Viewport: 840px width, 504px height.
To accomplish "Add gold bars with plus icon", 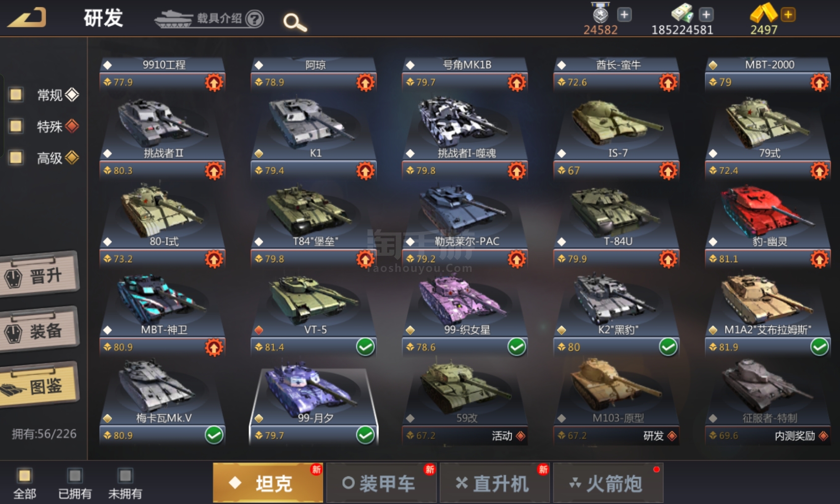I will pyautogui.click(x=788, y=15).
